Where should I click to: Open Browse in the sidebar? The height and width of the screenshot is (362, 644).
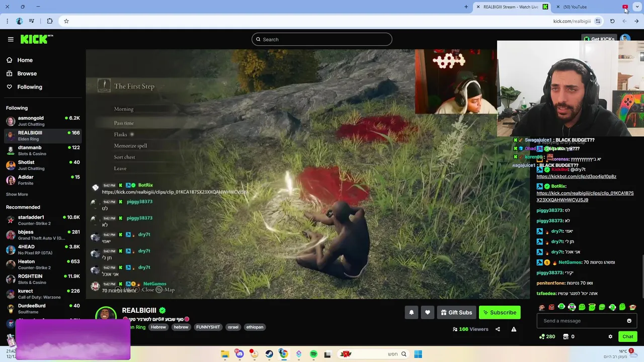pos(22,73)
